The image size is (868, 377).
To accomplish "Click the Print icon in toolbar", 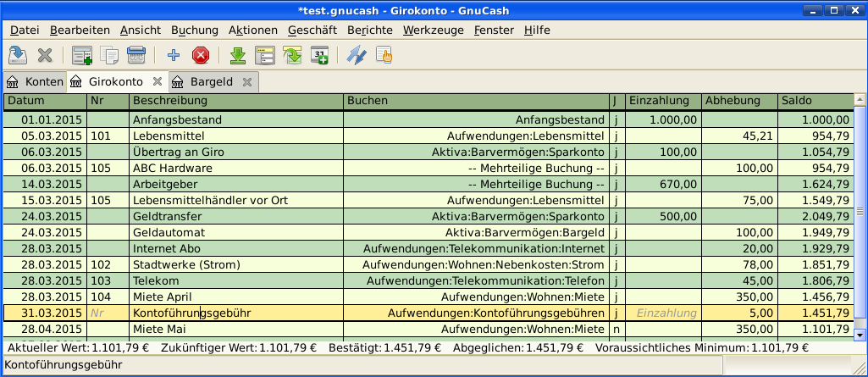I will point(136,56).
